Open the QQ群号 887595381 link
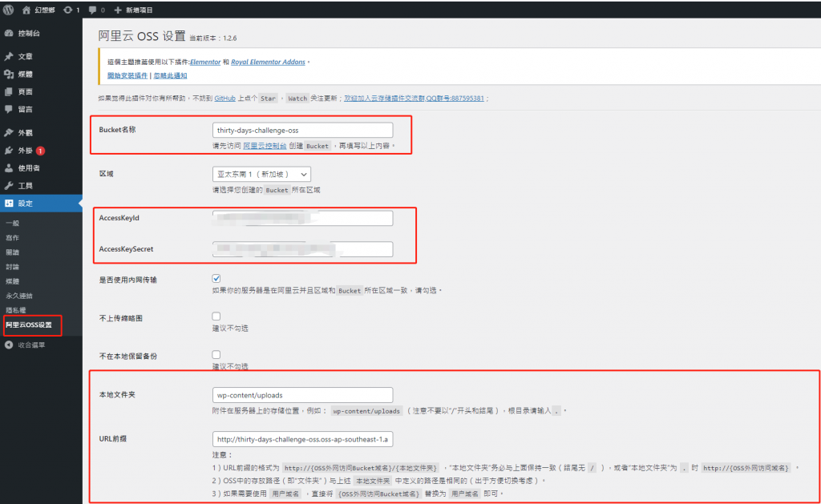821x504 pixels. point(415,98)
